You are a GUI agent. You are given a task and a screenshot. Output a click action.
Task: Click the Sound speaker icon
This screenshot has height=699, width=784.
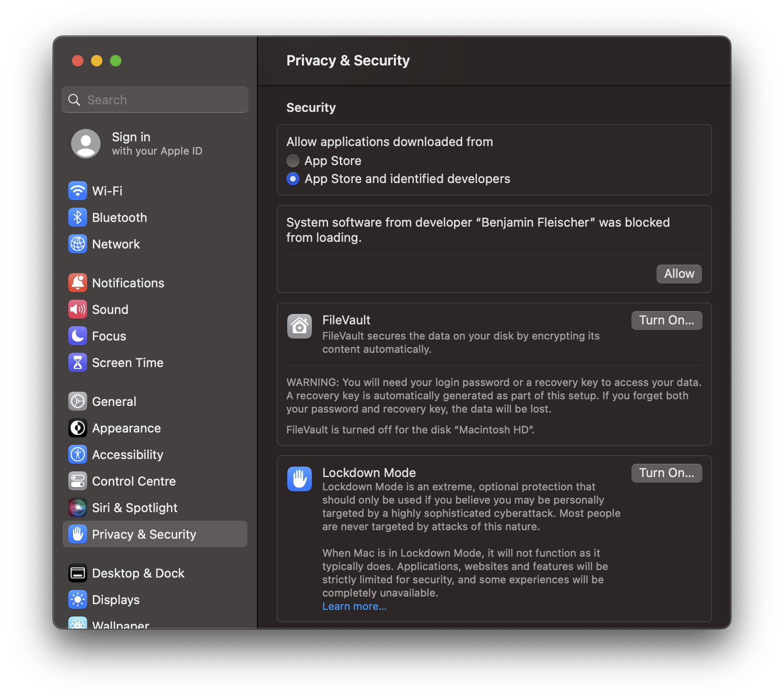[78, 310]
